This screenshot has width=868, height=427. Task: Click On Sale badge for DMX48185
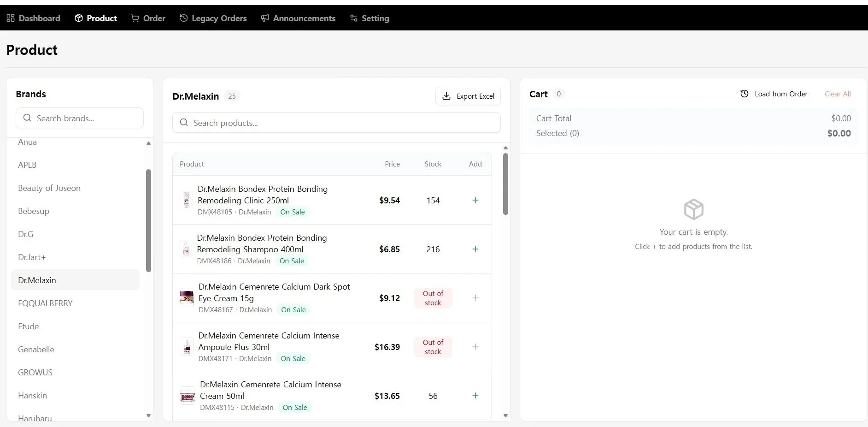293,212
